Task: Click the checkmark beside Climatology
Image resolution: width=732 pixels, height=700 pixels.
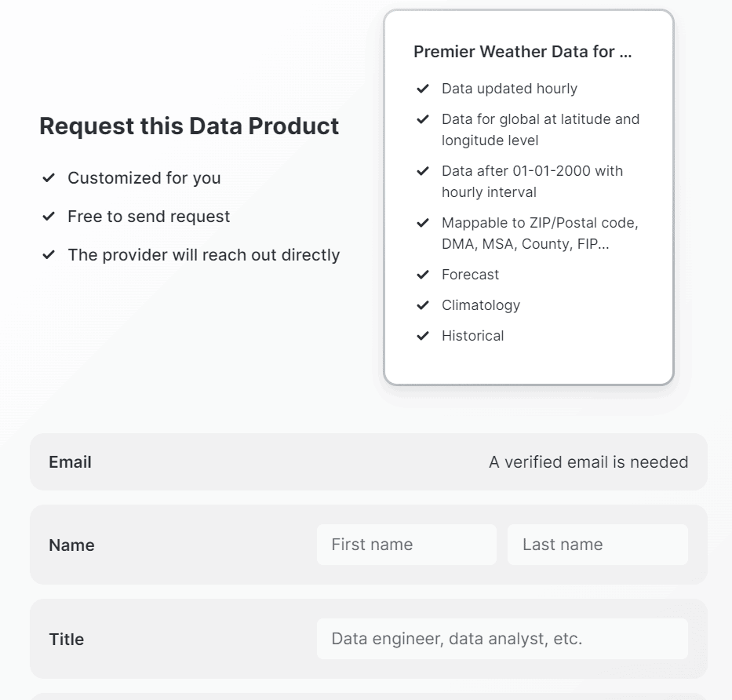Action: (422, 305)
